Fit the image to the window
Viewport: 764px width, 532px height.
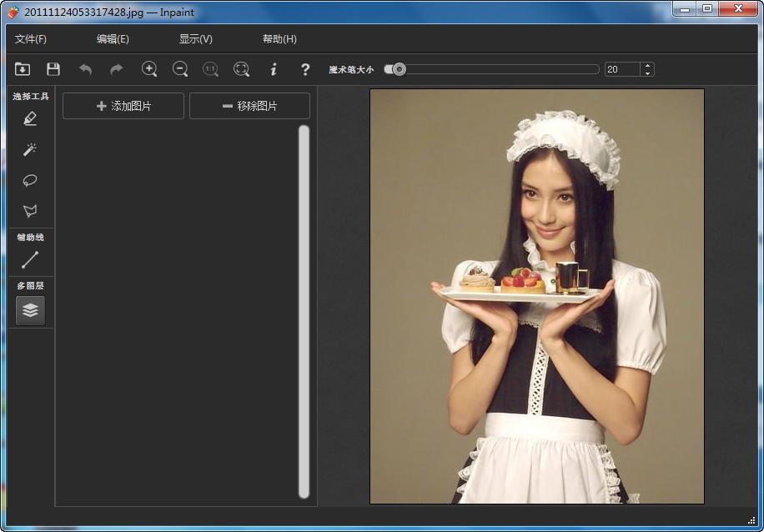point(241,69)
